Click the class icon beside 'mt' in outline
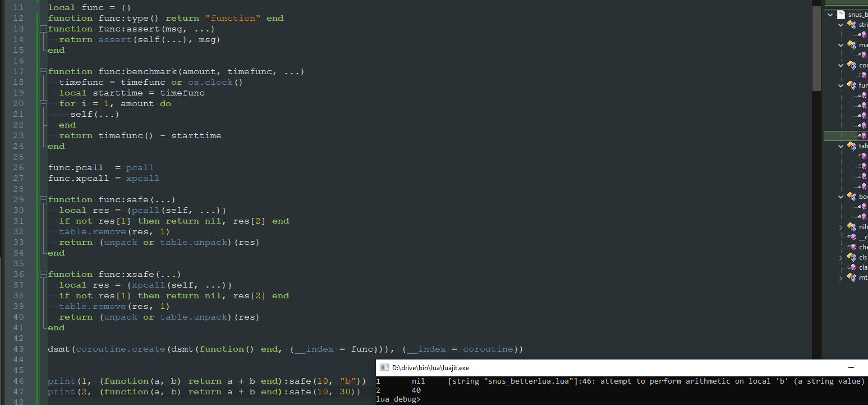Image resolution: width=868 pixels, height=405 pixels. point(852,277)
